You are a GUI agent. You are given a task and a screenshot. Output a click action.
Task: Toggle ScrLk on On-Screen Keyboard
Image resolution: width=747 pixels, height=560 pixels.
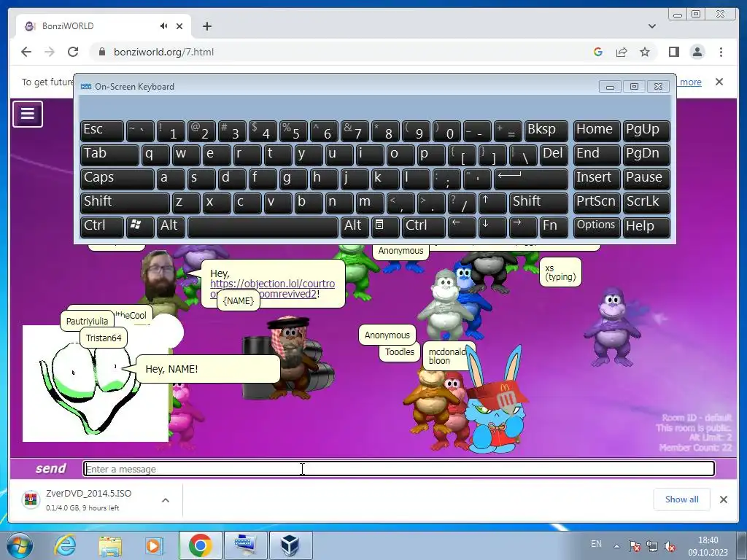click(x=646, y=203)
